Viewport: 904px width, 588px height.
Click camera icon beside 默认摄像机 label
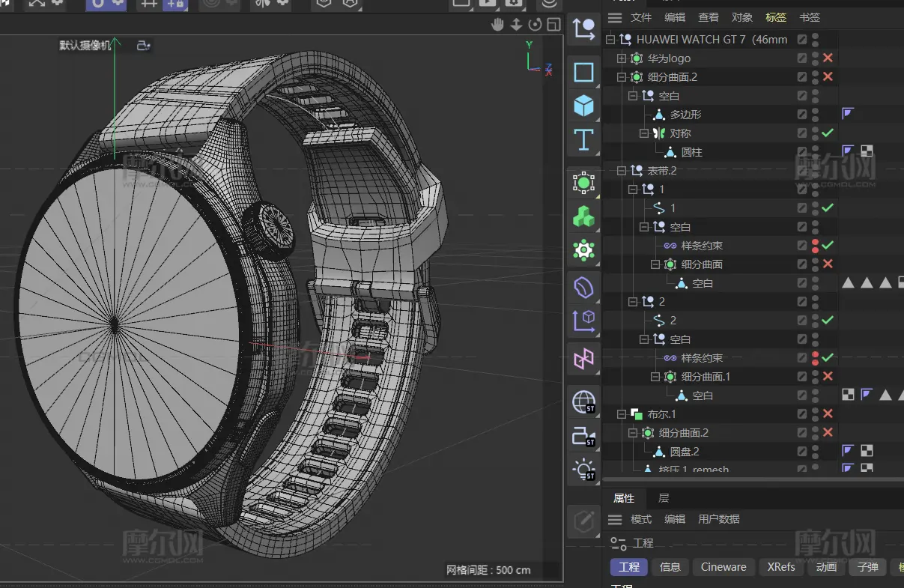(x=143, y=46)
